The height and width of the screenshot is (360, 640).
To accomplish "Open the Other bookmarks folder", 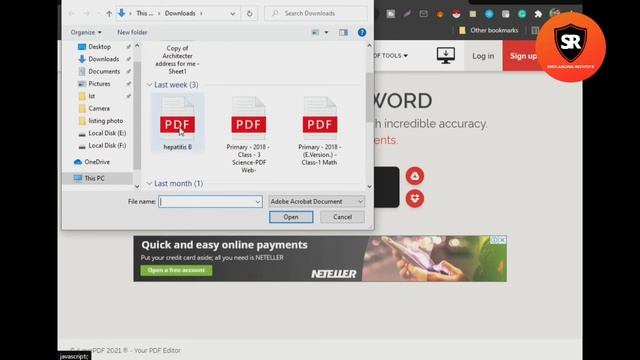I will pos(489,30).
